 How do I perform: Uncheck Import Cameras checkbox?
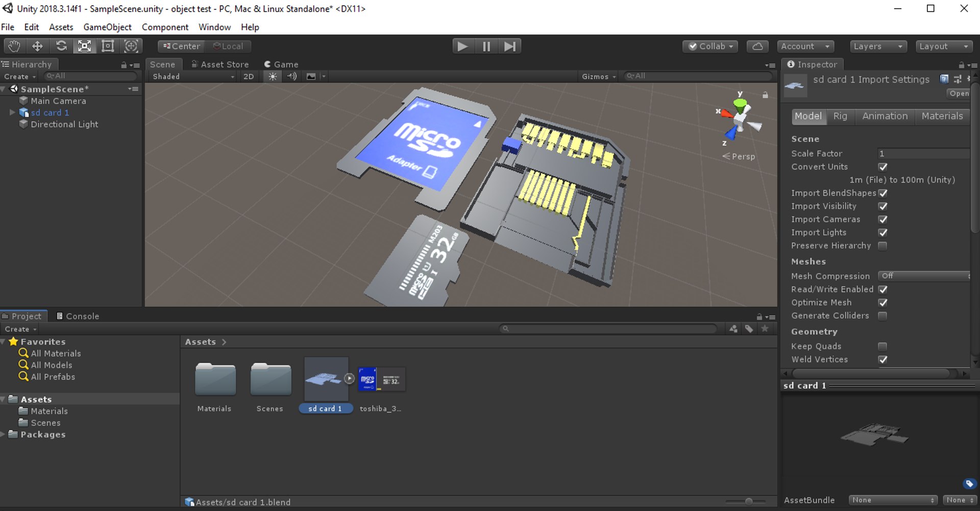[883, 220]
